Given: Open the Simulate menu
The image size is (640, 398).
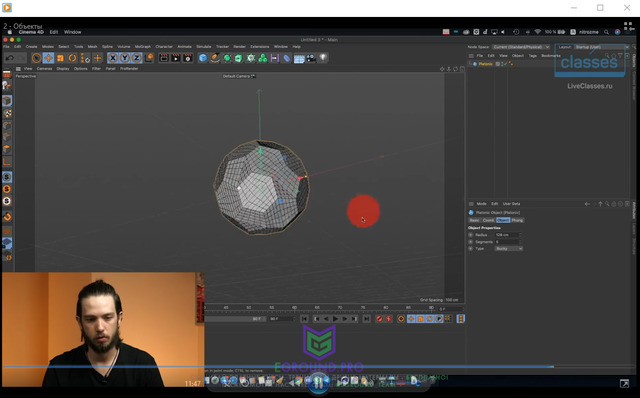Looking at the screenshot, I should pos(204,47).
